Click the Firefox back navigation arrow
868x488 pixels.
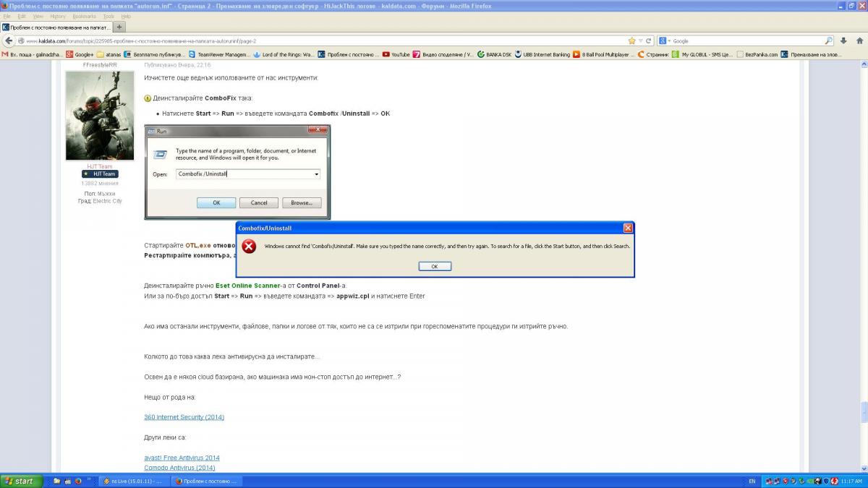tap(7, 41)
